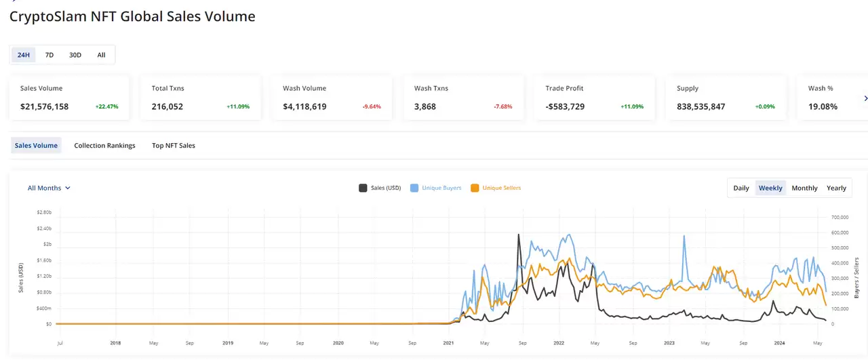Select the All time range
The height and width of the screenshot is (364, 868).
click(x=101, y=55)
